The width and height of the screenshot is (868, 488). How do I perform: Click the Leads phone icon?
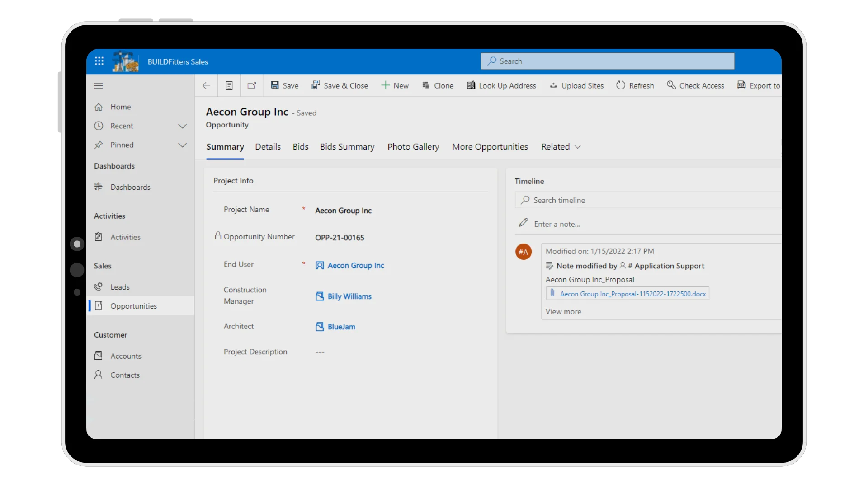click(99, 287)
